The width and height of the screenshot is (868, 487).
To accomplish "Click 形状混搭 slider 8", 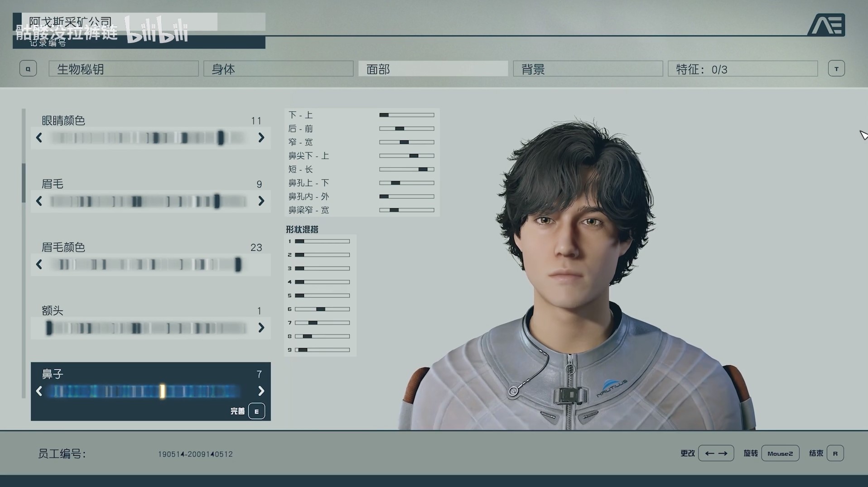I will coord(322,336).
